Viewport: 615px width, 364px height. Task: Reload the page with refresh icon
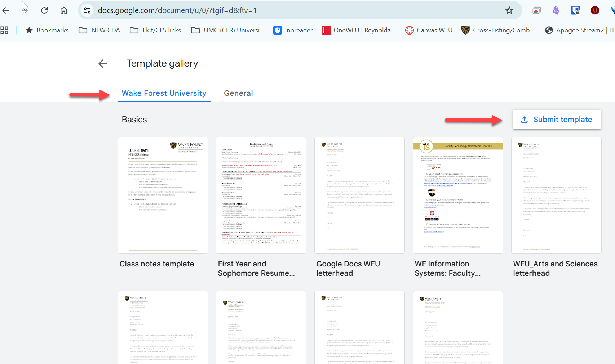(x=44, y=10)
